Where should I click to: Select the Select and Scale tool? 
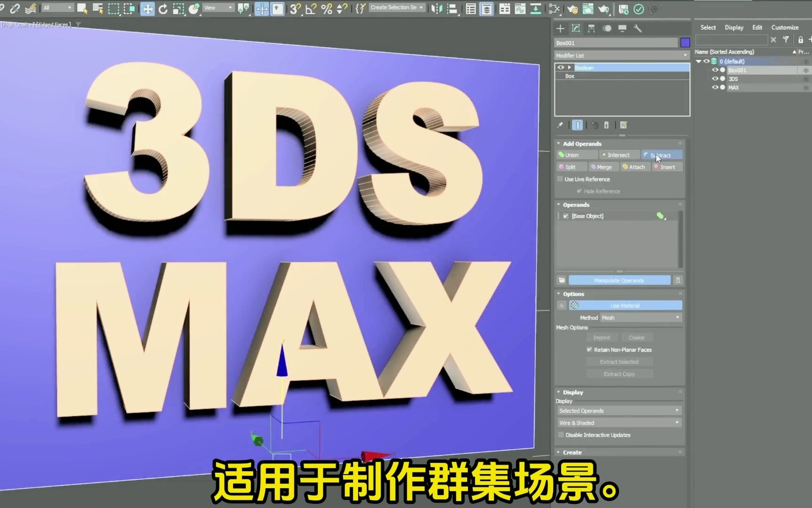pyautogui.click(x=179, y=8)
